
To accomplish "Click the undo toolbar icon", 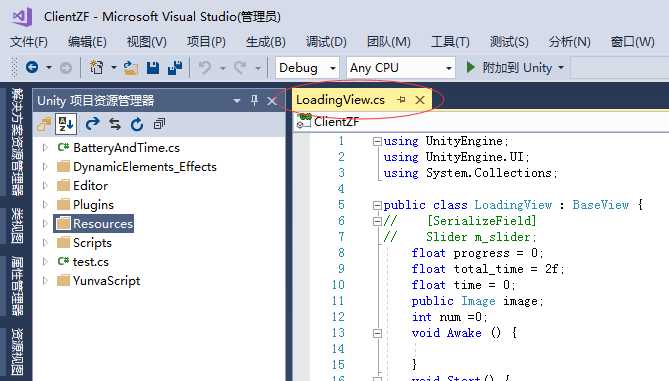I will pos(205,67).
